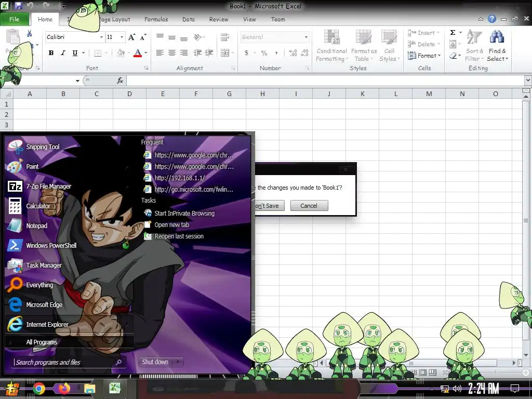Open Format as Table gallery
This screenshot has height=399, width=532.
click(x=364, y=46)
